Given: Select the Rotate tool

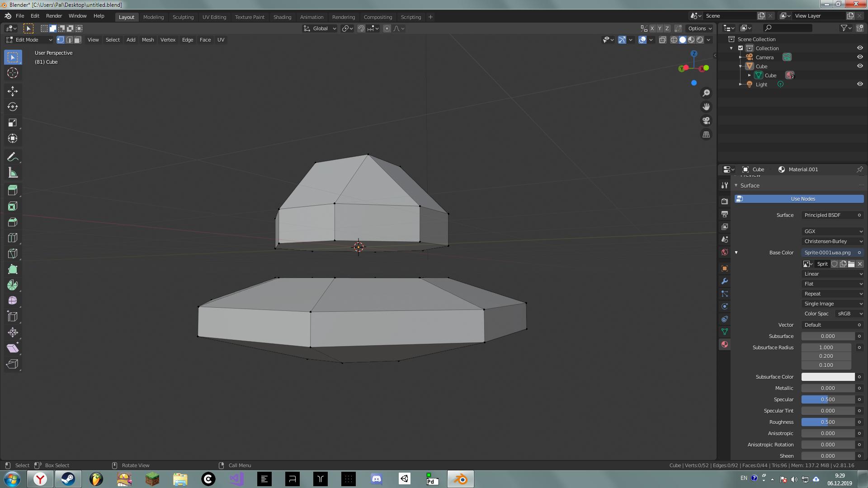Looking at the screenshot, I should 13,107.
